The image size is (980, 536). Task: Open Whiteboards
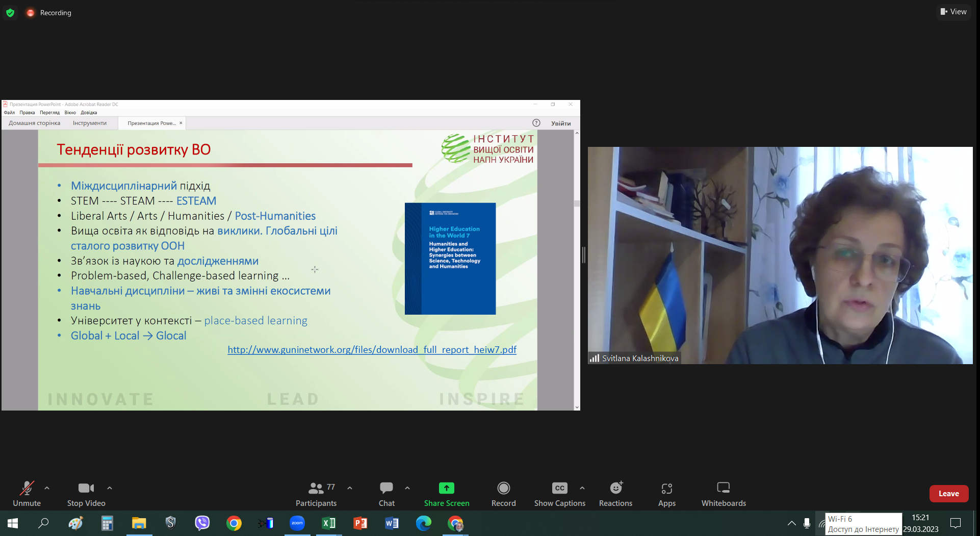tap(723, 494)
